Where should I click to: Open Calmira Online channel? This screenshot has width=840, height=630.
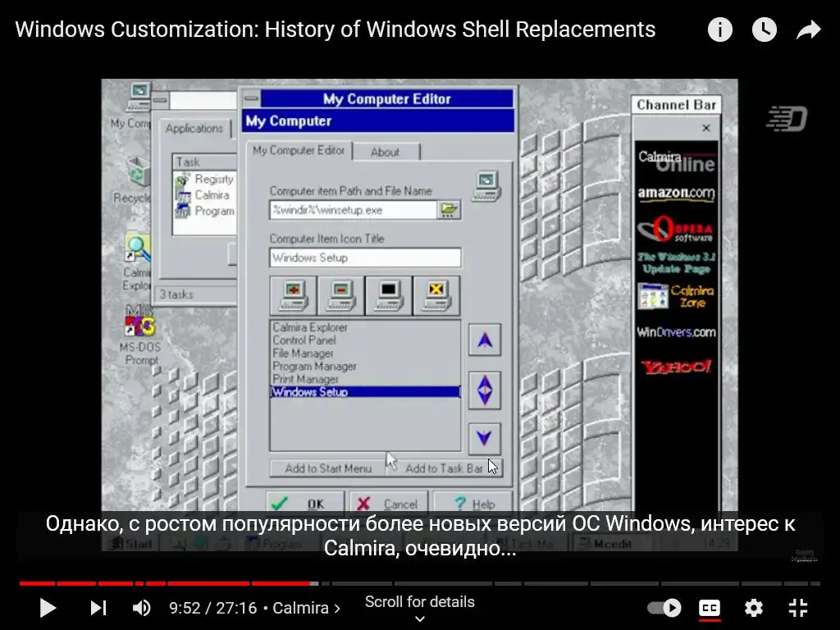(676, 162)
